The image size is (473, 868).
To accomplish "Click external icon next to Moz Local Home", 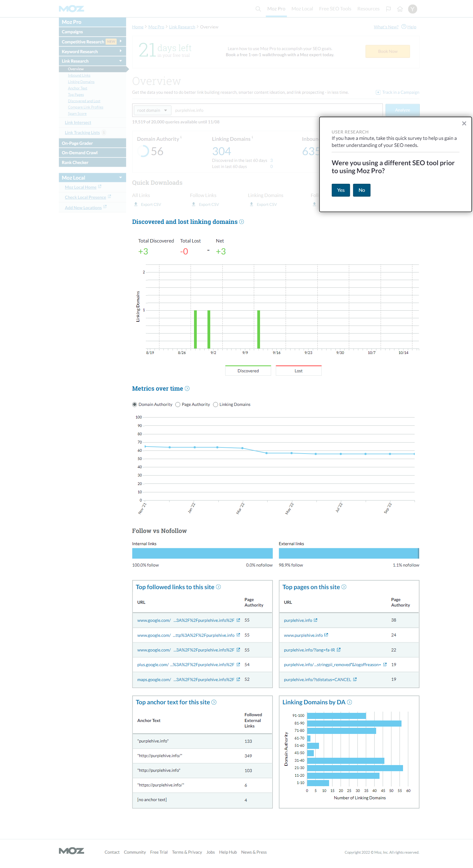I will coord(99,186).
